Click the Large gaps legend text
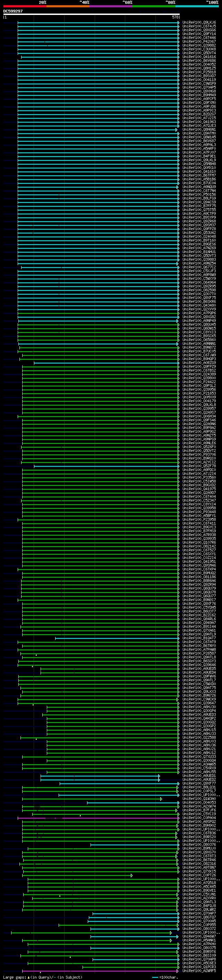Image resolution: width=222 pixels, height=980 pixels. coord(43,977)
